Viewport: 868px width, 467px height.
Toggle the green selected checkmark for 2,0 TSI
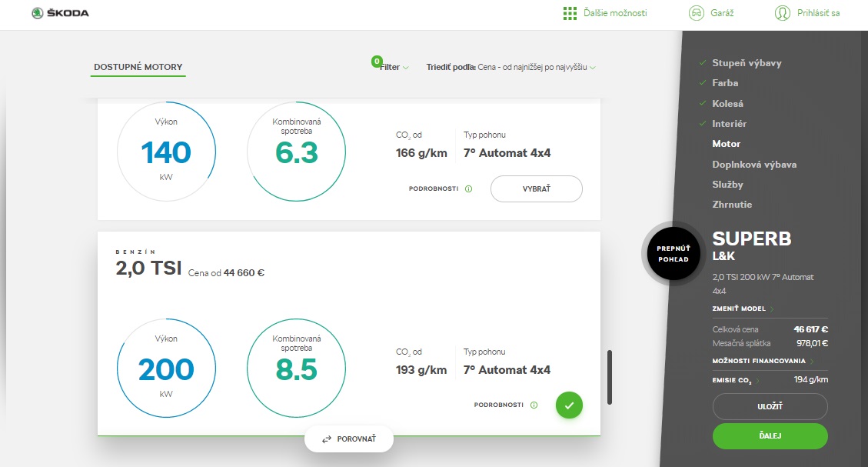(569, 405)
